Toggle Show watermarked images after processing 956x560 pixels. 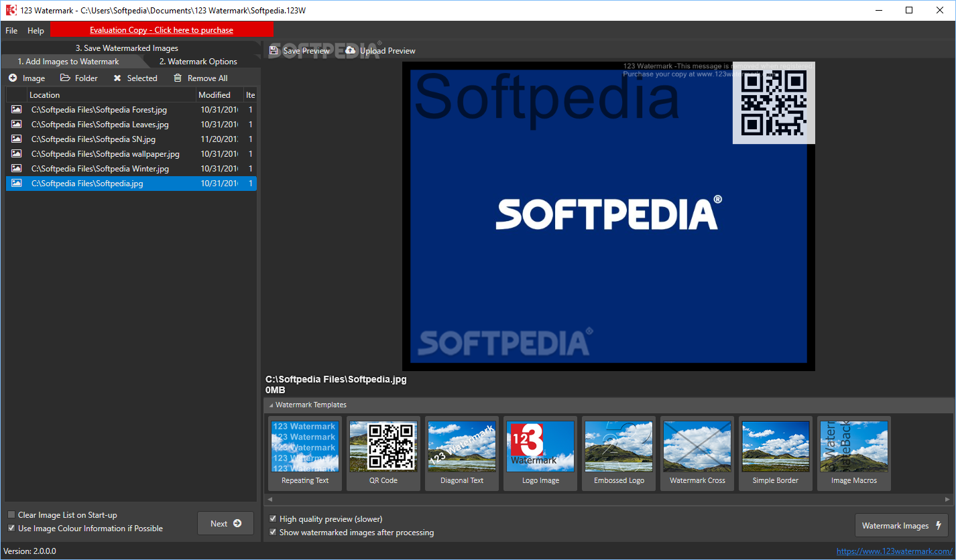pos(273,533)
